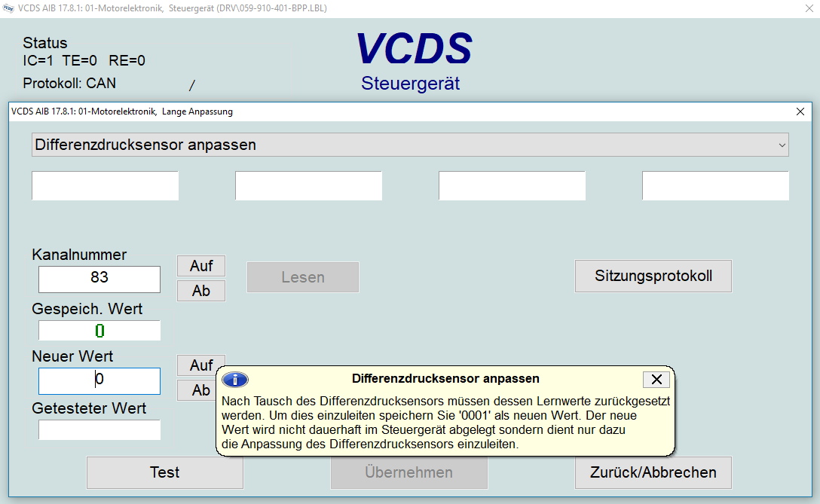Click the Übernehmen button
Viewport: 820px width, 504px height.
(409, 472)
